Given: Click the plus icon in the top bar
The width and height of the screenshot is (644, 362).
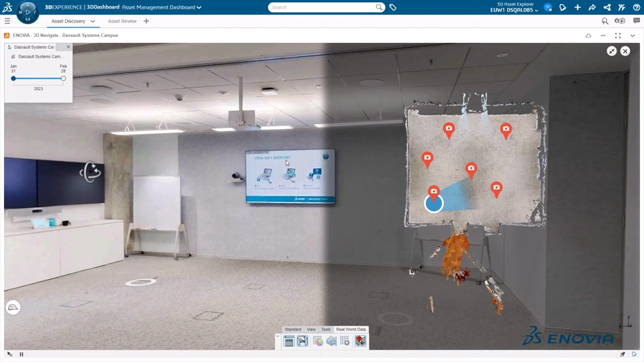Looking at the screenshot, I should point(578,7).
